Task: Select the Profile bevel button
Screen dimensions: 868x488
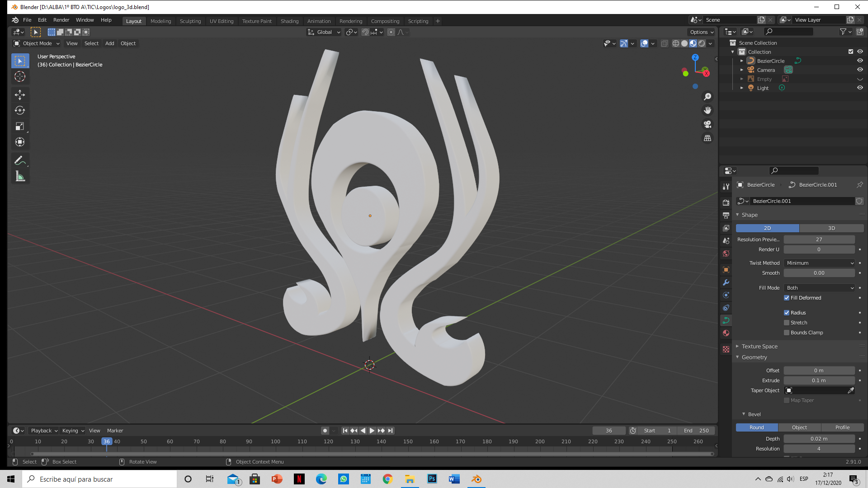Action: pos(842,427)
